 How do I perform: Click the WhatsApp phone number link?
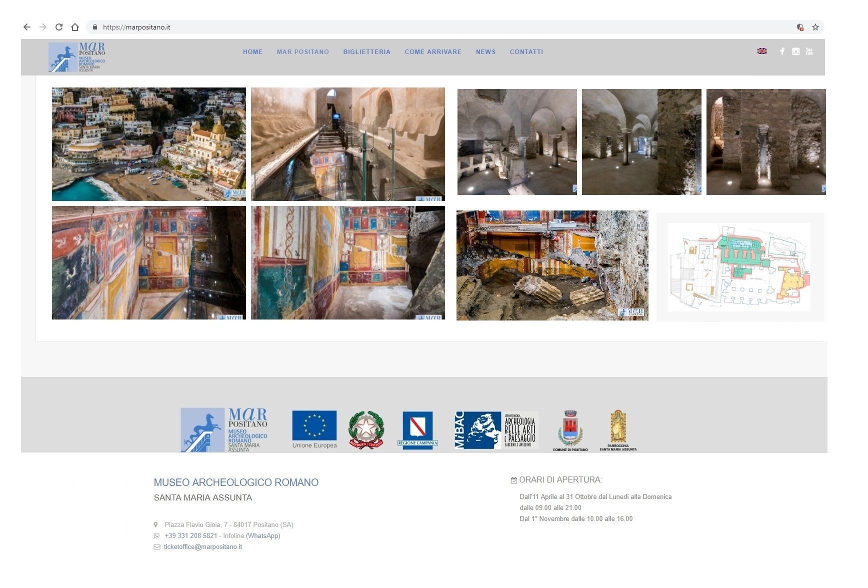190,536
